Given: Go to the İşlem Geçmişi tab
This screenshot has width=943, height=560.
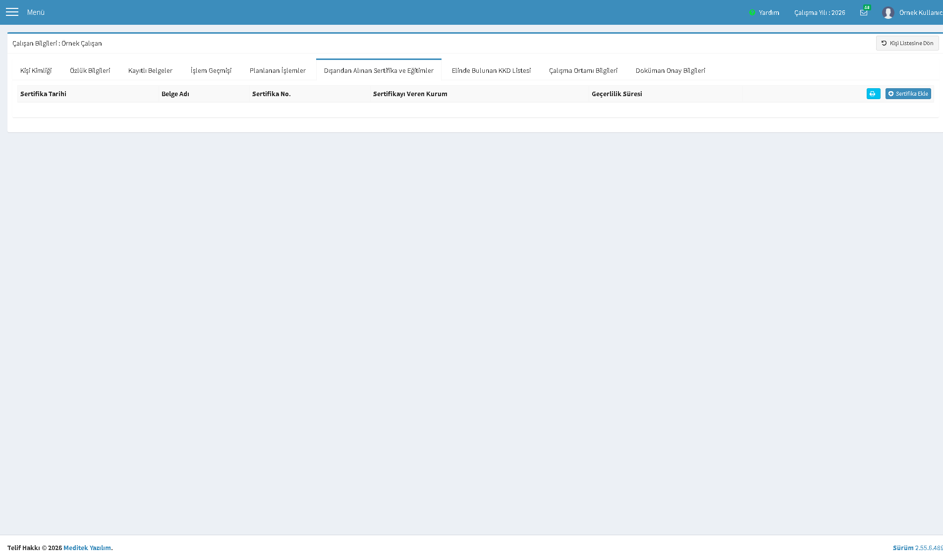Looking at the screenshot, I should click(x=211, y=70).
